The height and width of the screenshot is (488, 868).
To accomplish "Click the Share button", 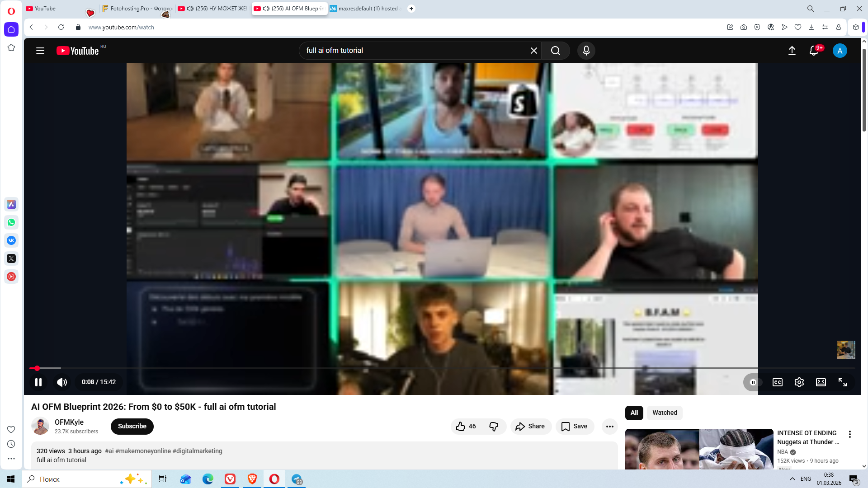I will point(530,426).
